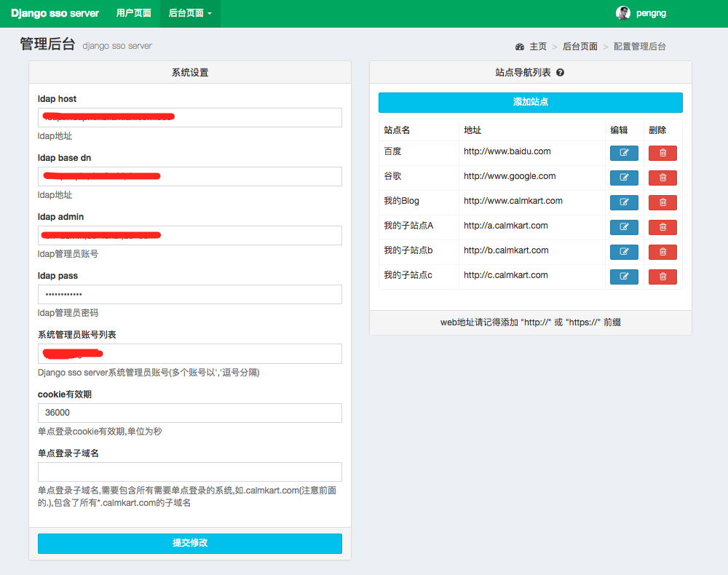Delete the 百度 site entry
This screenshot has height=575, width=728.
pyautogui.click(x=662, y=153)
